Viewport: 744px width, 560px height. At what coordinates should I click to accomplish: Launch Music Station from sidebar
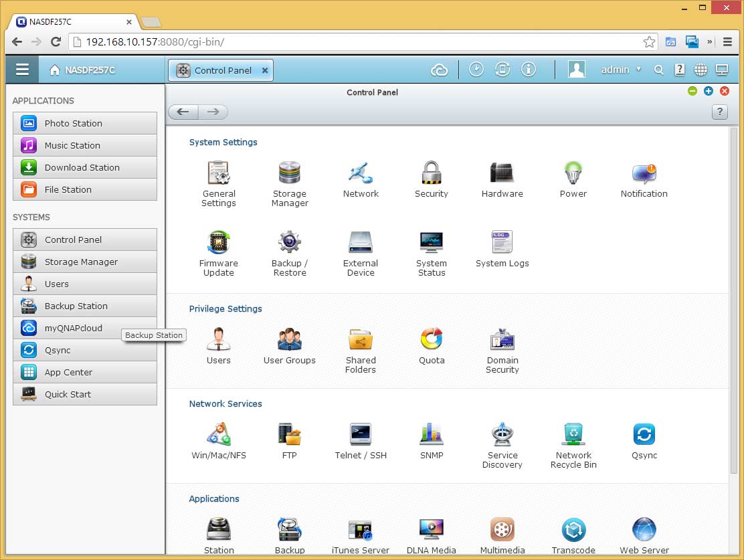[x=85, y=145]
